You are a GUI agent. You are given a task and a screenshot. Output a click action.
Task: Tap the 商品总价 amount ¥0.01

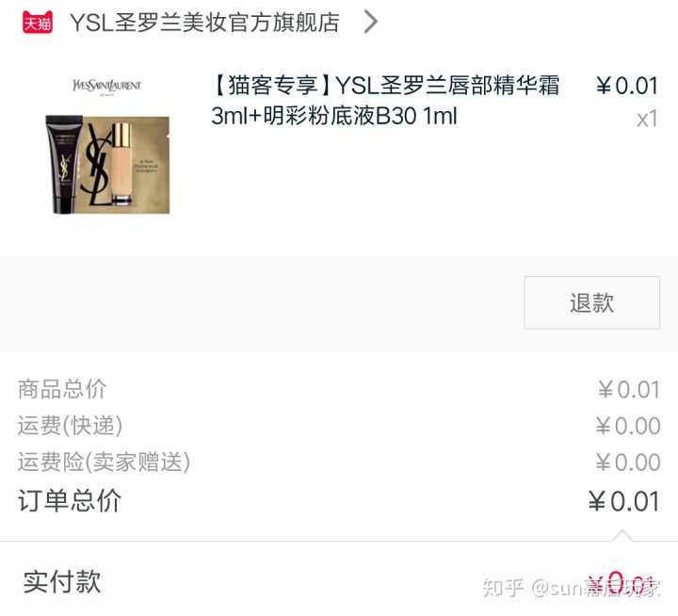tap(629, 389)
